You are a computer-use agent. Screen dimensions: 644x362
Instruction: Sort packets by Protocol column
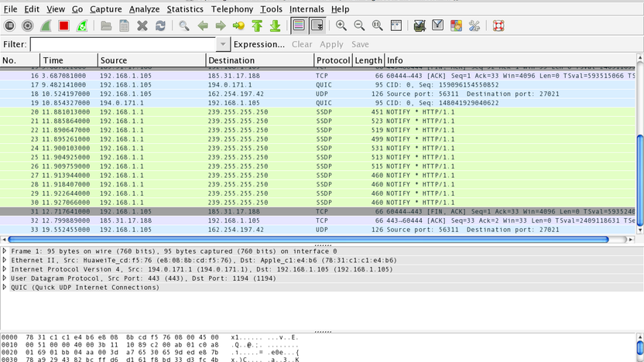(333, 60)
